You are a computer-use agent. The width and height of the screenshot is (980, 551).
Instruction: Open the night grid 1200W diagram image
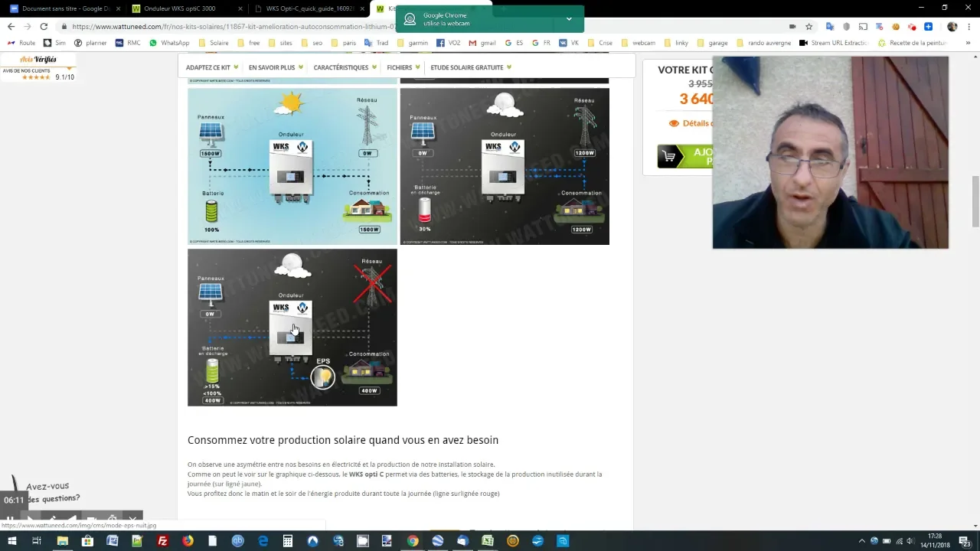[505, 166]
